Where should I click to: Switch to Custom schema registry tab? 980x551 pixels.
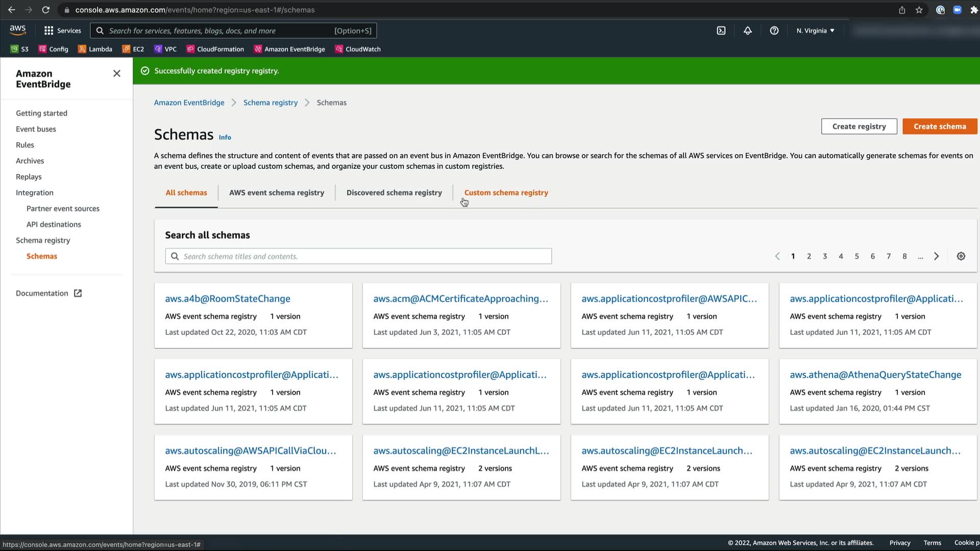pos(506,192)
